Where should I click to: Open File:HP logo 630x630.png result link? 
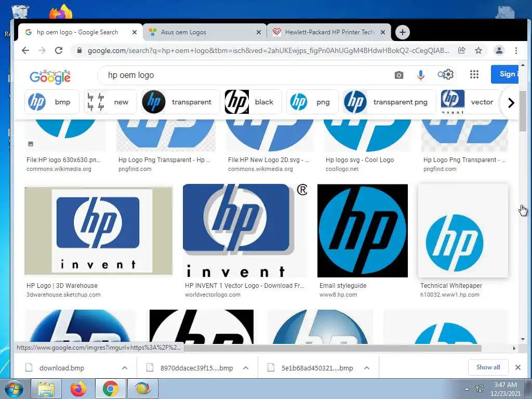(x=63, y=160)
